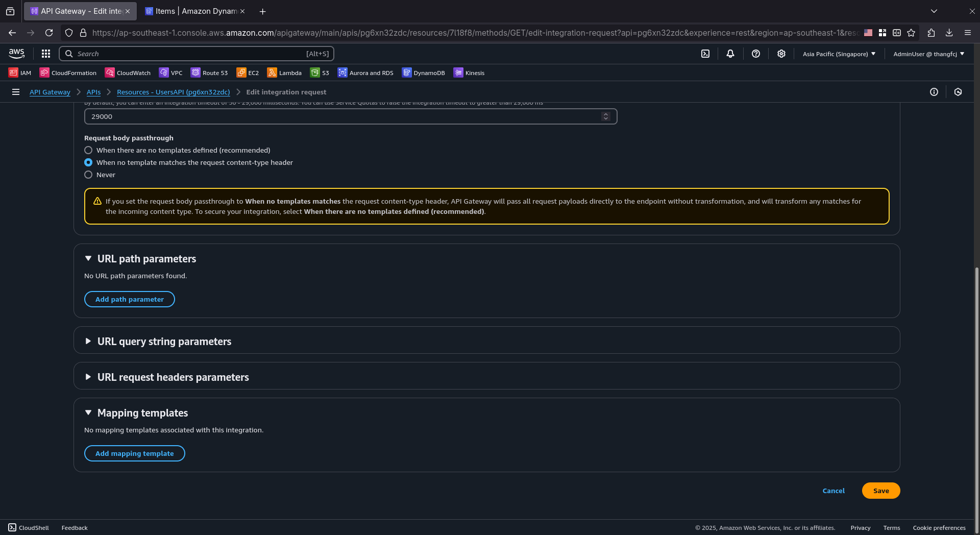Open the browser application menu
The height and width of the screenshot is (535, 980).
(x=968, y=33)
